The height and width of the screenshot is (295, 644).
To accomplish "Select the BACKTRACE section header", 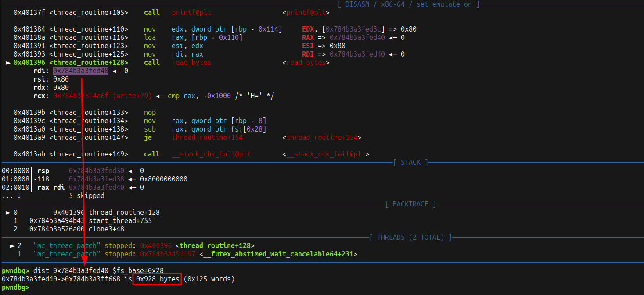I will pyautogui.click(x=410, y=204).
